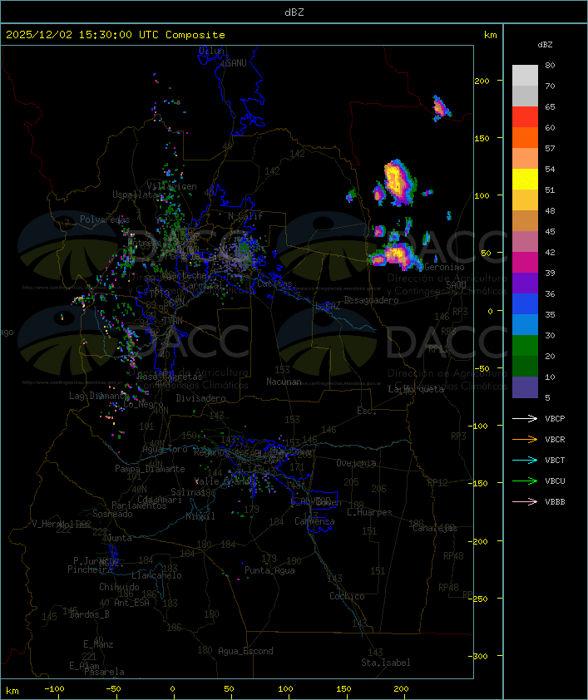
Task: Click the -100 tick on the horizontal km axis
Action: [x=54, y=689]
